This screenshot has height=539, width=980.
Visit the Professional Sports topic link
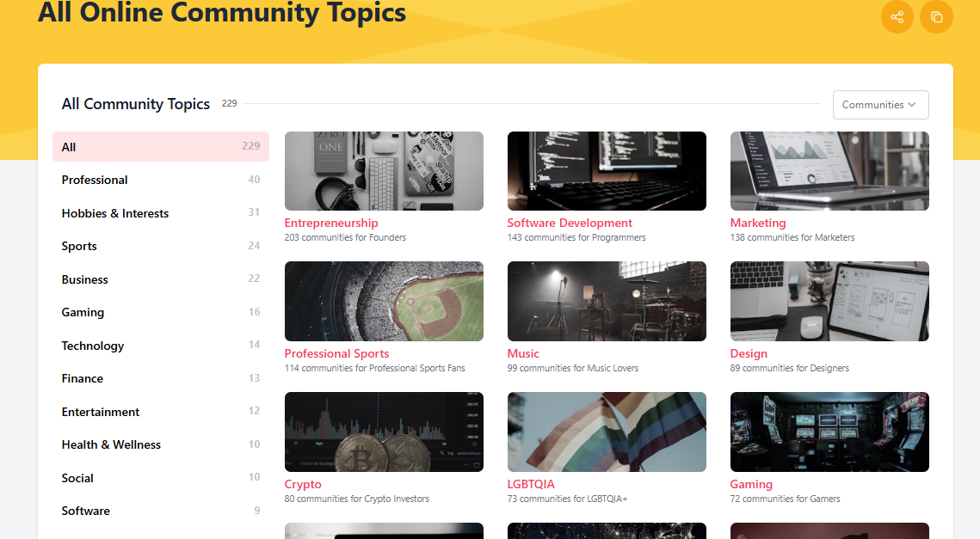336,353
